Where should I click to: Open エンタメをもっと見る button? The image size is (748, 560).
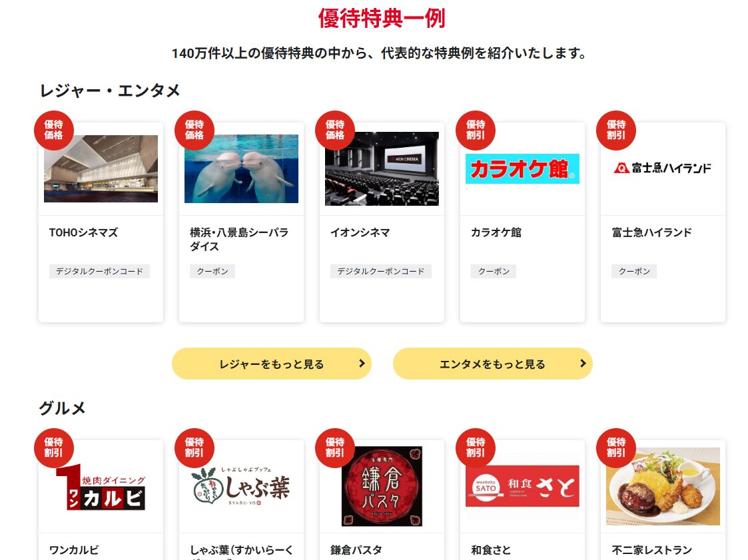click(493, 364)
